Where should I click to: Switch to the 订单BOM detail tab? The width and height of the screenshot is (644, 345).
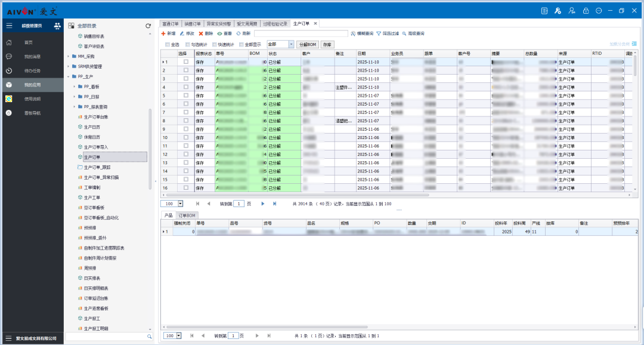click(187, 215)
